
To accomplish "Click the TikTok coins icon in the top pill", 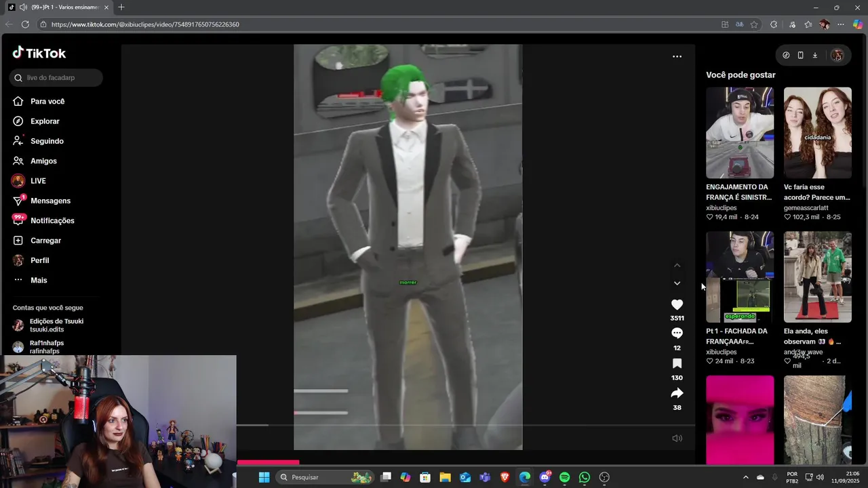I will (x=786, y=56).
